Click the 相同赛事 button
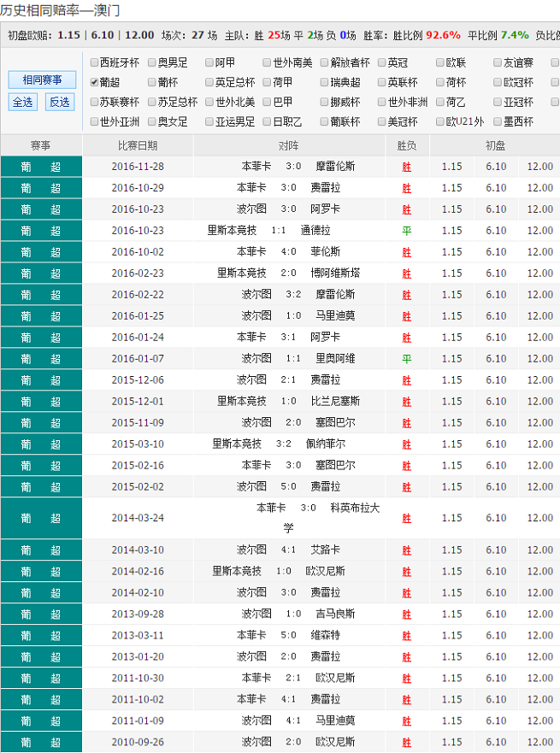This screenshot has width=560, height=753. click(42, 79)
